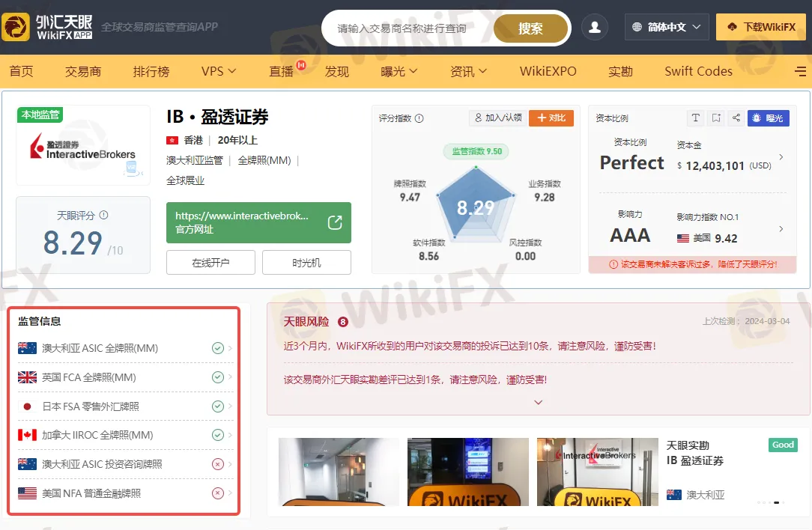Click the text size T icon
This screenshot has height=530, width=812.
[x=695, y=118]
